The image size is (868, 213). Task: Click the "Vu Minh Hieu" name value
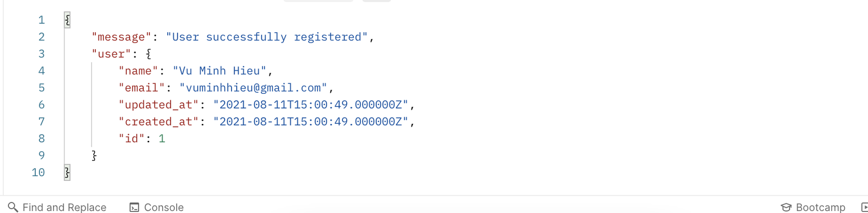(x=219, y=71)
